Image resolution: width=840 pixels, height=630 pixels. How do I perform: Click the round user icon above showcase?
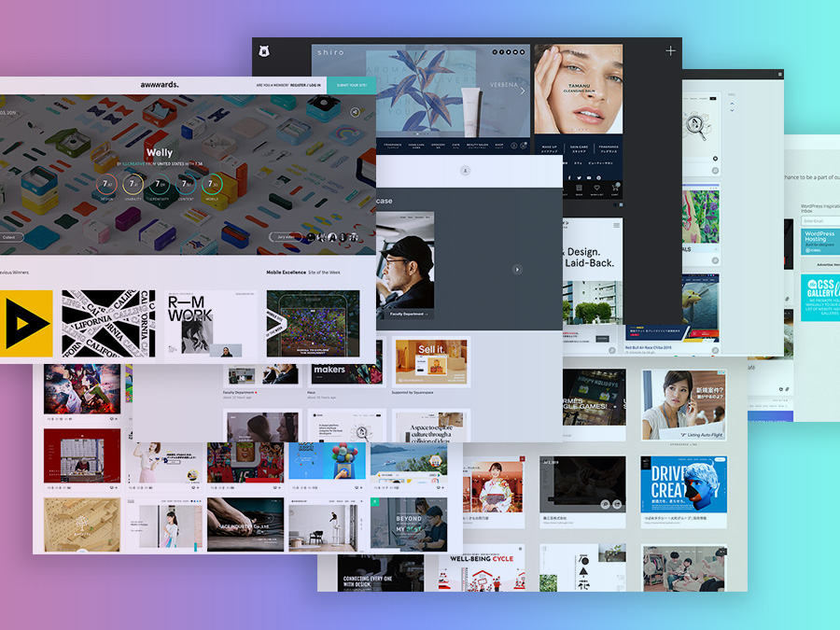[x=465, y=171]
